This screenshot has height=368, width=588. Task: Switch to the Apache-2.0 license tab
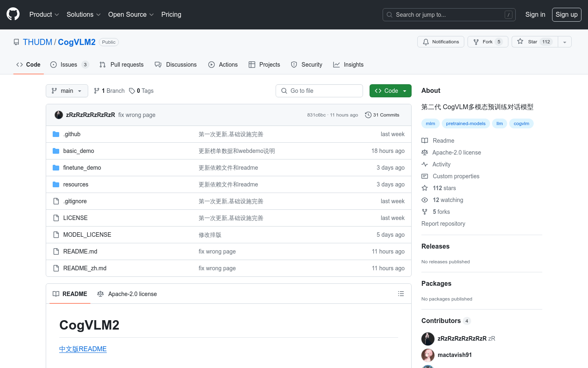[127, 294]
